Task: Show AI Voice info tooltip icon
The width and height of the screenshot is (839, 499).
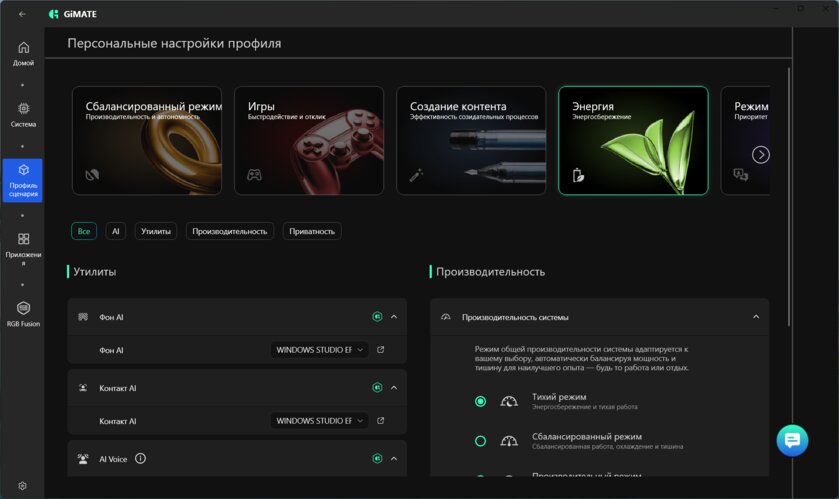Action: click(x=140, y=458)
